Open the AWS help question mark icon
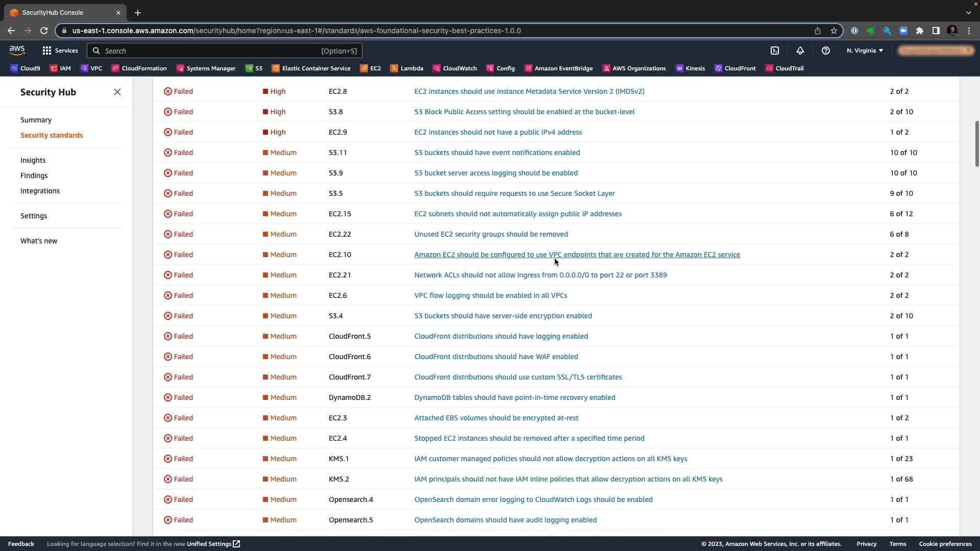The height and width of the screenshot is (551, 980). click(825, 51)
